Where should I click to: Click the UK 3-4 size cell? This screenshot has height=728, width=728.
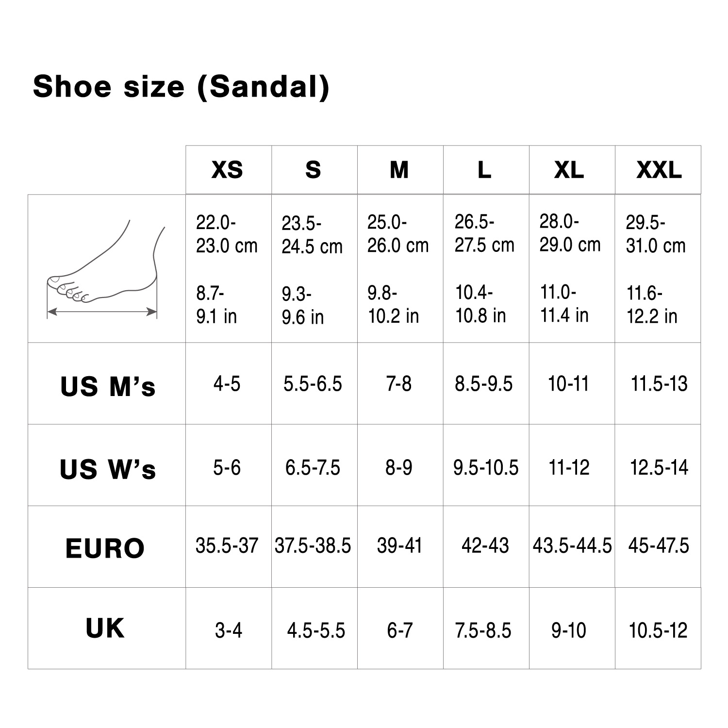pos(229,630)
